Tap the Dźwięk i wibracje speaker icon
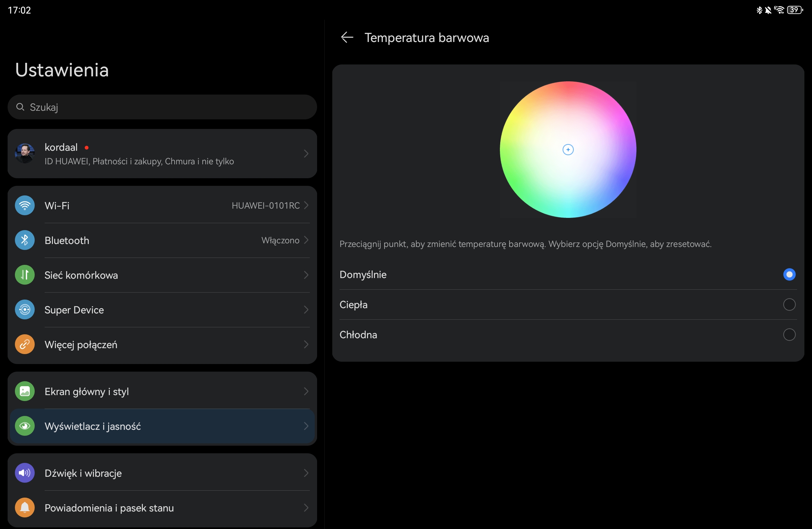Screen dimensions: 812x529 pos(24,473)
